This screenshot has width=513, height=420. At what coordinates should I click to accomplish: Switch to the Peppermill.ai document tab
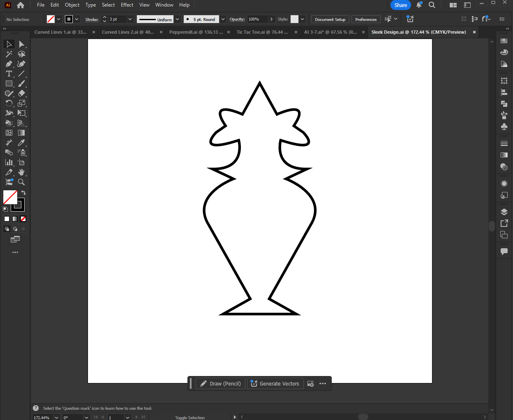196,32
